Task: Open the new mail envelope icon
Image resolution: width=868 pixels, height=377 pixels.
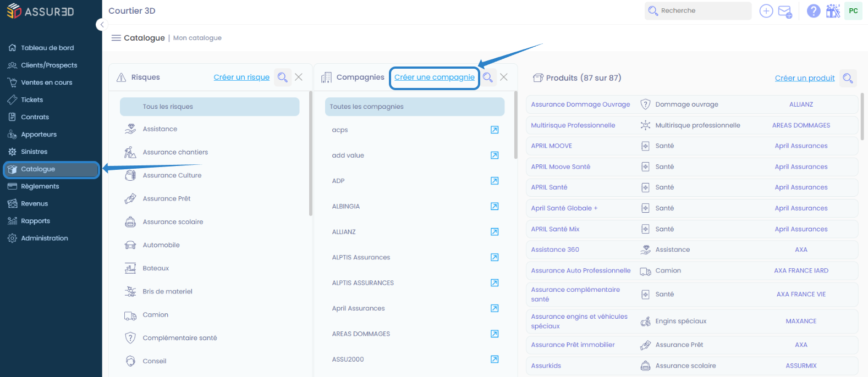Action: click(785, 12)
